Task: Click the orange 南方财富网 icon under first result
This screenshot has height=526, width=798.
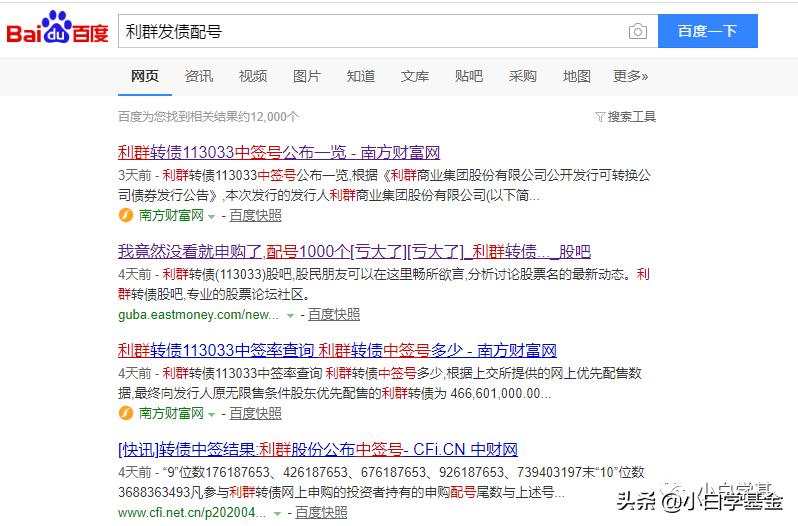Action: click(x=126, y=216)
